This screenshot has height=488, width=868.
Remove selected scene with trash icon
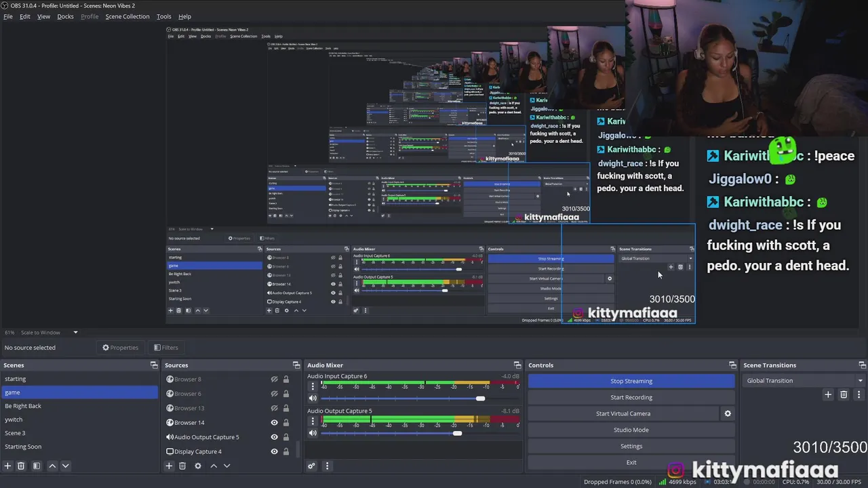pos(21,466)
